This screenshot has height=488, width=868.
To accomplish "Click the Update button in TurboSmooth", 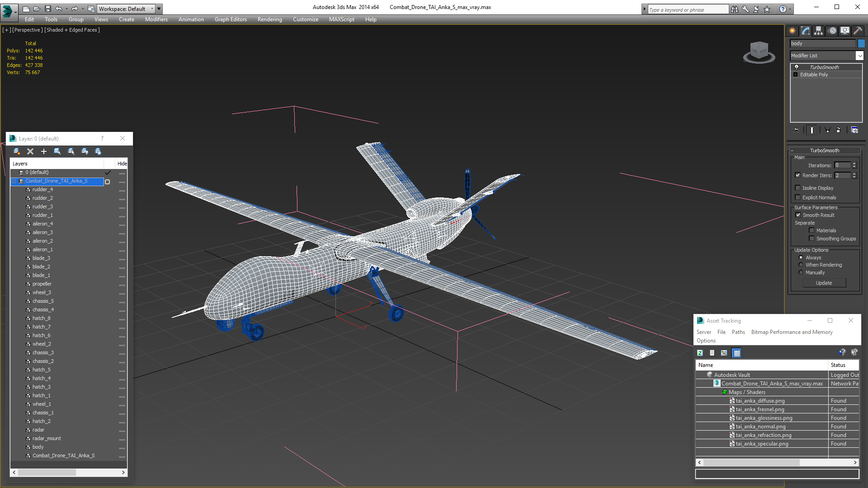I will pyautogui.click(x=824, y=283).
